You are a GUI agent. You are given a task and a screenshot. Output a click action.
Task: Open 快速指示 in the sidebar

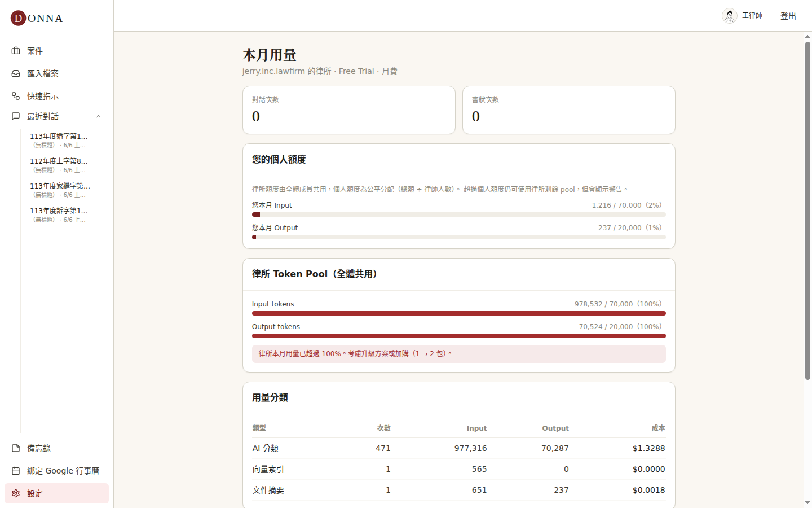[x=56, y=96]
